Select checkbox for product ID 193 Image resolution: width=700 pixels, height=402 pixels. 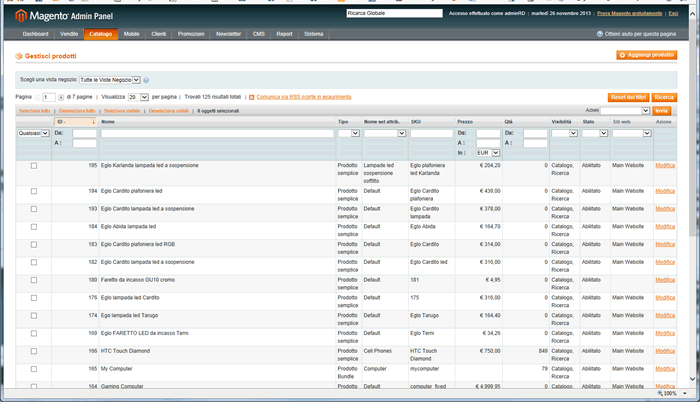(x=34, y=209)
